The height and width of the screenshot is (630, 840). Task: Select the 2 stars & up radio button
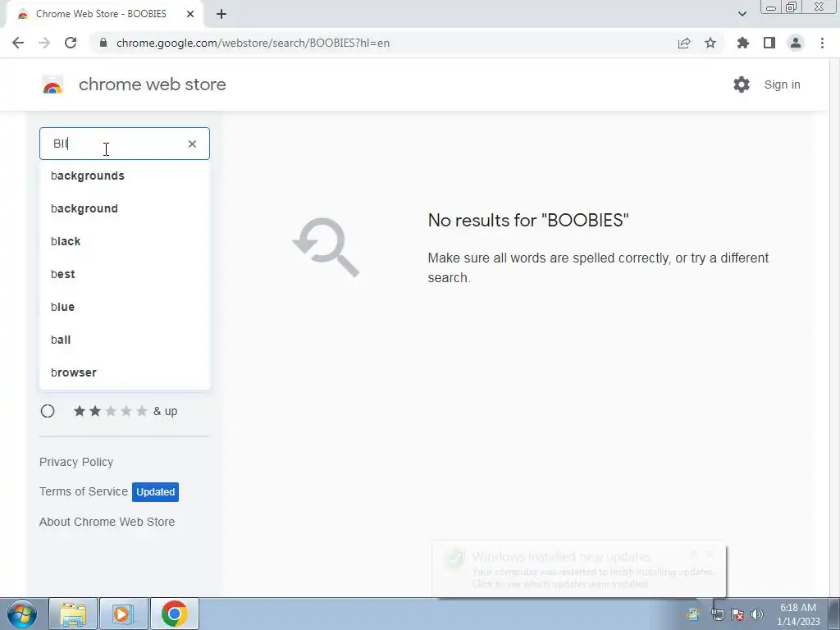coord(48,411)
